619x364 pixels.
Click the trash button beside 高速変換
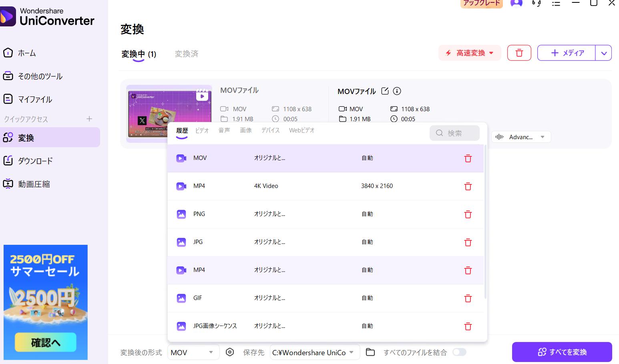(x=519, y=53)
